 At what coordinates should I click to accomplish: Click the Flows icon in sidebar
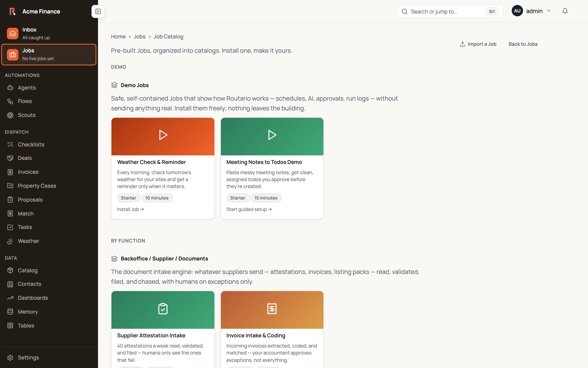[x=10, y=101]
